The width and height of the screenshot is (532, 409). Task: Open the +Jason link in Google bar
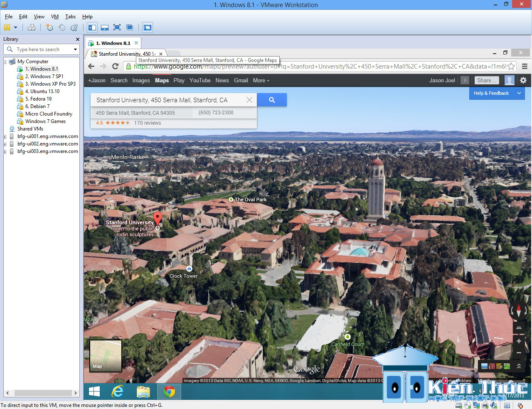pos(97,80)
